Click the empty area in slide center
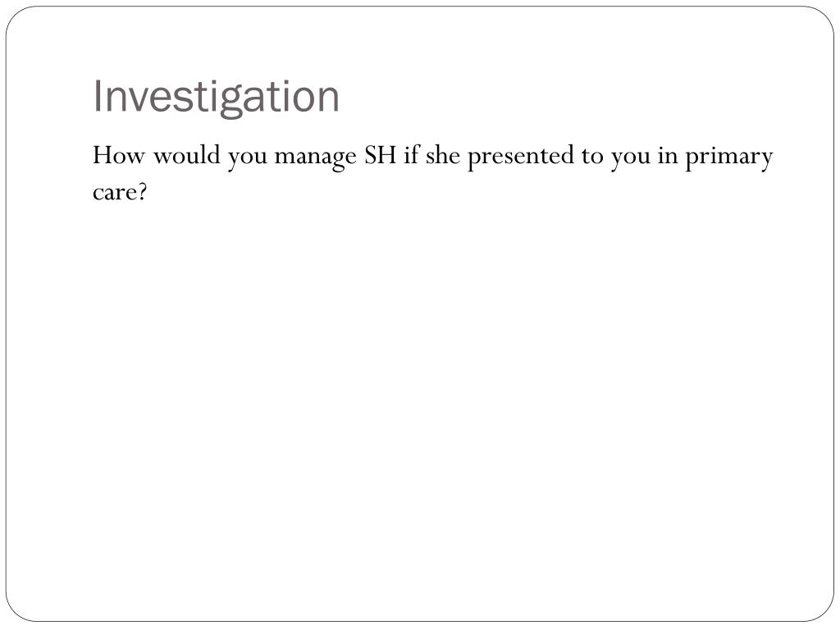 coord(420,375)
